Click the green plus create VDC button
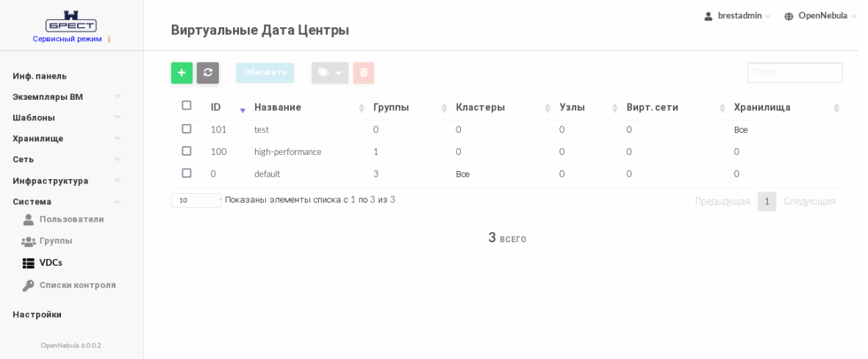The height and width of the screenshot is (359, 868). (x=182, y=73)
